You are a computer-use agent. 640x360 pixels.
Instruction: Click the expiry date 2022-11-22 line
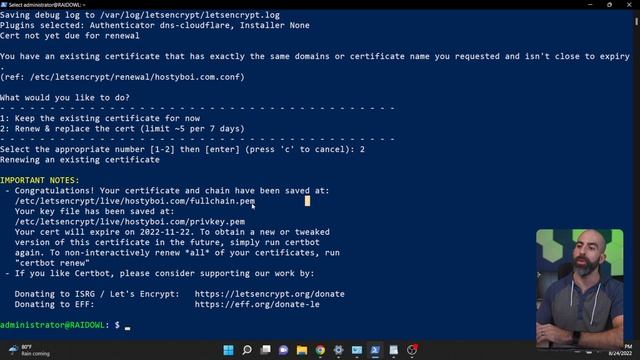click(x=172, y=232)
